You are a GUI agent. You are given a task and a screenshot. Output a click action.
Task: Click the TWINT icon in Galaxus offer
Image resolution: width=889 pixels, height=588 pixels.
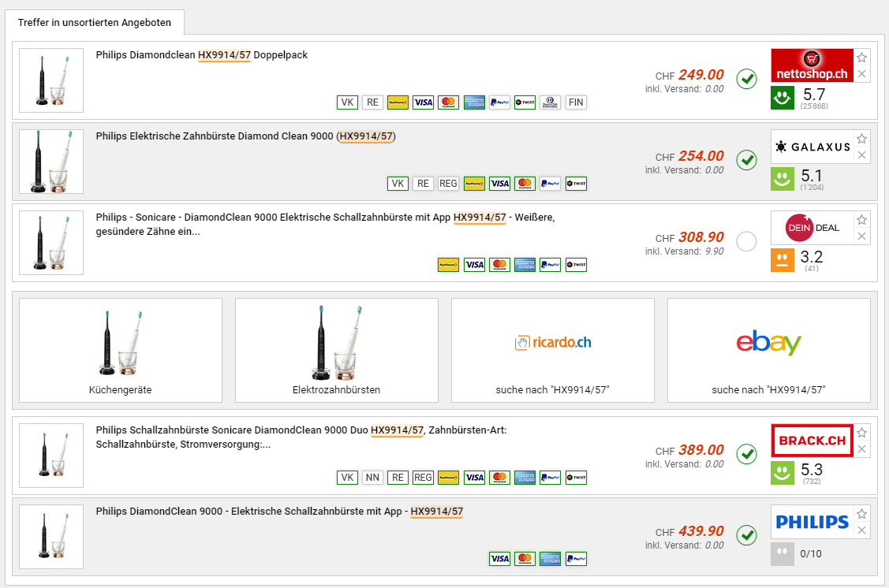point(576,184)
